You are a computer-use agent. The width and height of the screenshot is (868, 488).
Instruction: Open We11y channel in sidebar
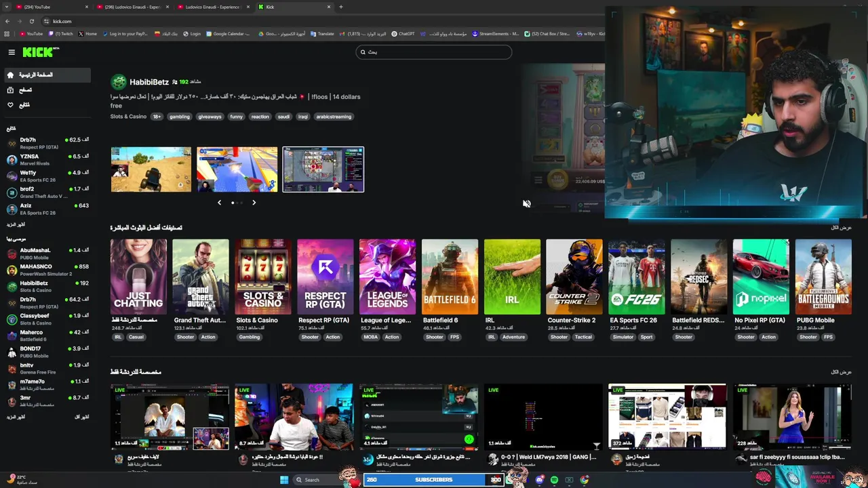(47, 176)
